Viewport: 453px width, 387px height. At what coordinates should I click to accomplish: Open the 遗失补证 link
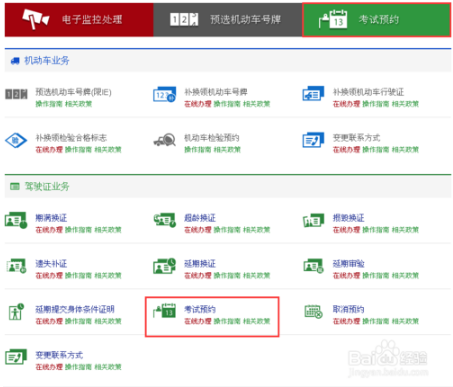click(51, 264)
